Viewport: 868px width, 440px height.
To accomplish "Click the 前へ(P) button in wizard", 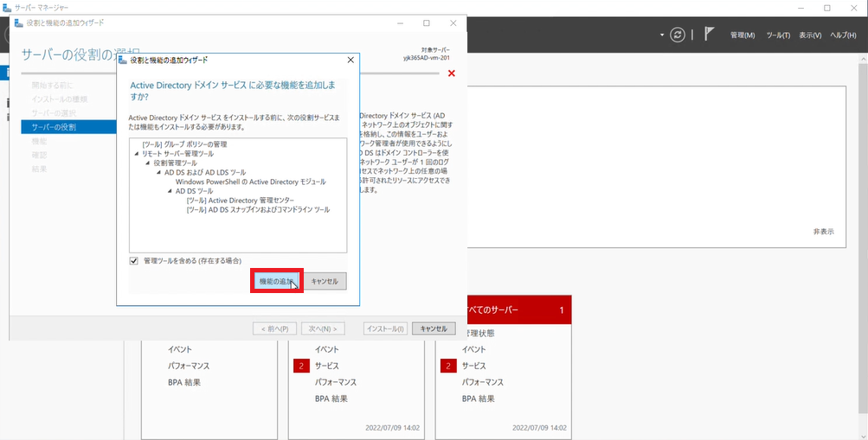I will point(274,328).
